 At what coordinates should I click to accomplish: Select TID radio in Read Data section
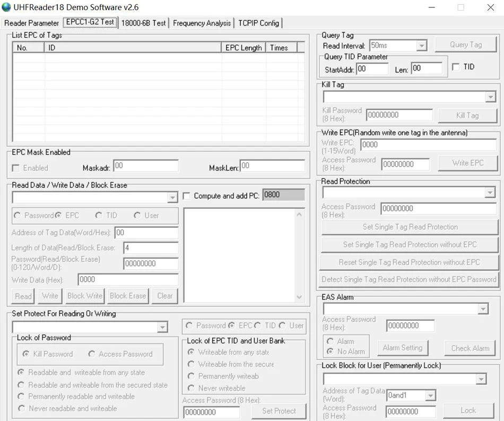[x=99, y=216]
